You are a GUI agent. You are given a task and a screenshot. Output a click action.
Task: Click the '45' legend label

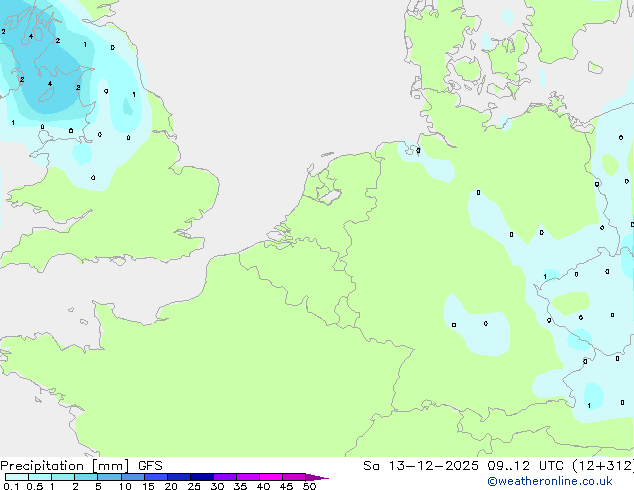[x=286, y=486]
